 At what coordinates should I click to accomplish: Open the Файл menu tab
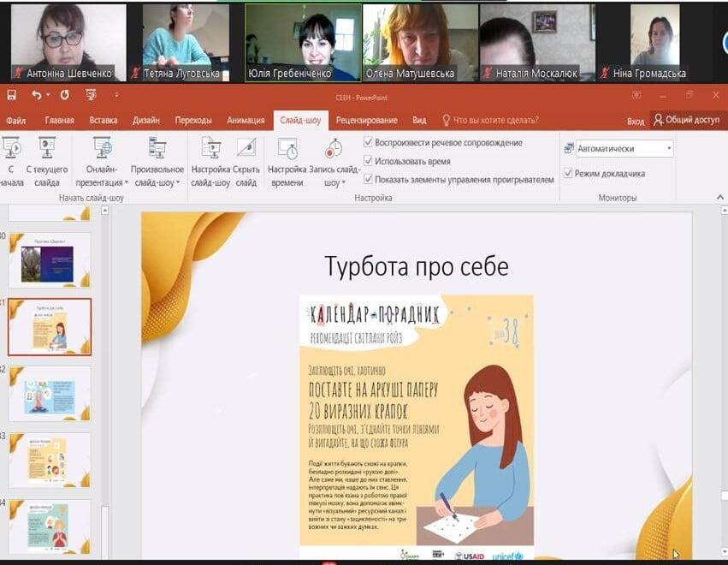click(15, 121)
